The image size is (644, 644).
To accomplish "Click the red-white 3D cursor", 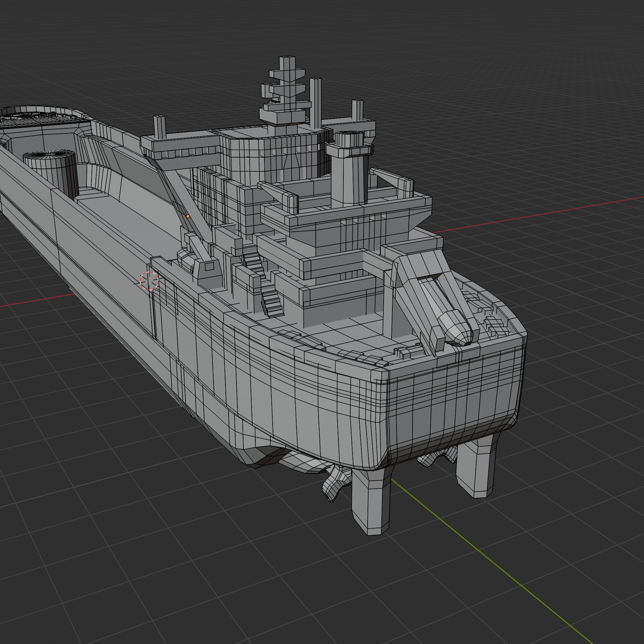I will click(x=149, y=281).
